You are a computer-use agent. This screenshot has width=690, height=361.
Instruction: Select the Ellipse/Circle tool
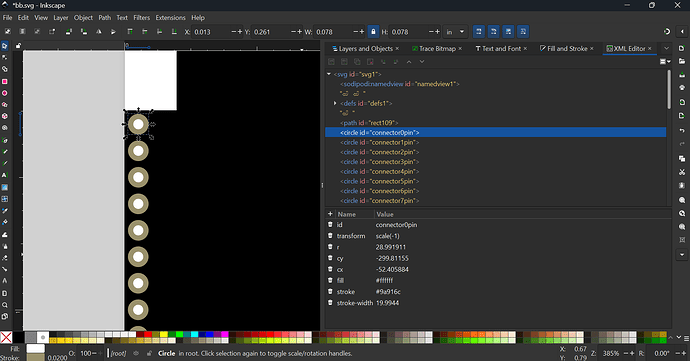pos(5,93)
